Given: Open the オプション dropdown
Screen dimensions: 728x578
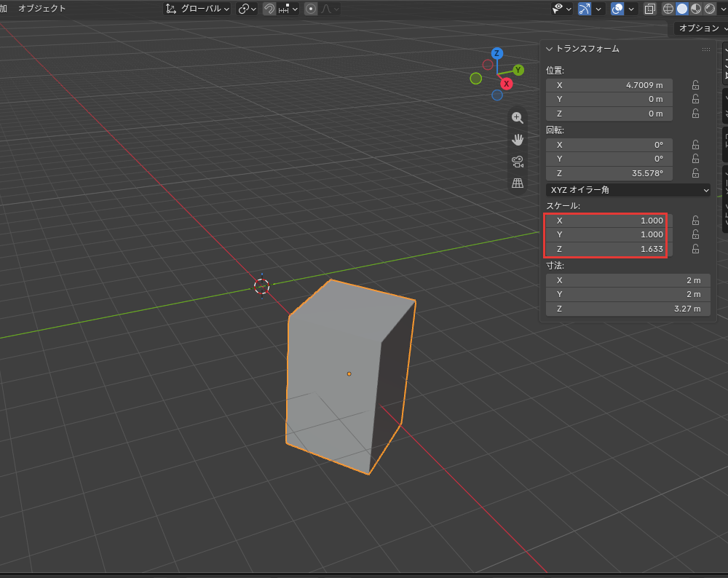Looking at the screenshot, I should coord(700,28).
